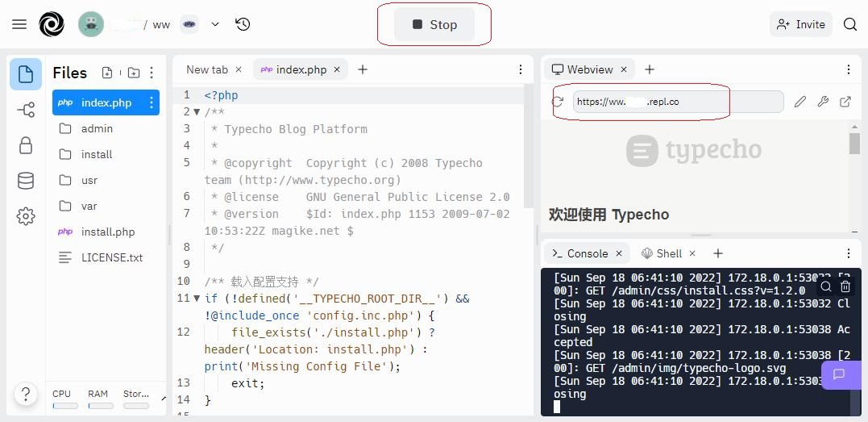Screen dimensions: 868x422
Task: Open Secrets lock icon
Action: pos(26,145)
